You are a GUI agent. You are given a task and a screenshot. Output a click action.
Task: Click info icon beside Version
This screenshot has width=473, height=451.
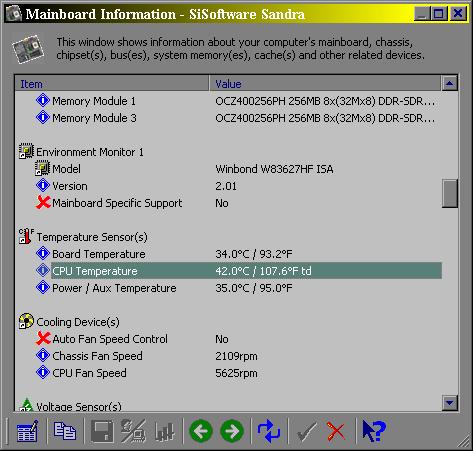click(x=43, y=185)
